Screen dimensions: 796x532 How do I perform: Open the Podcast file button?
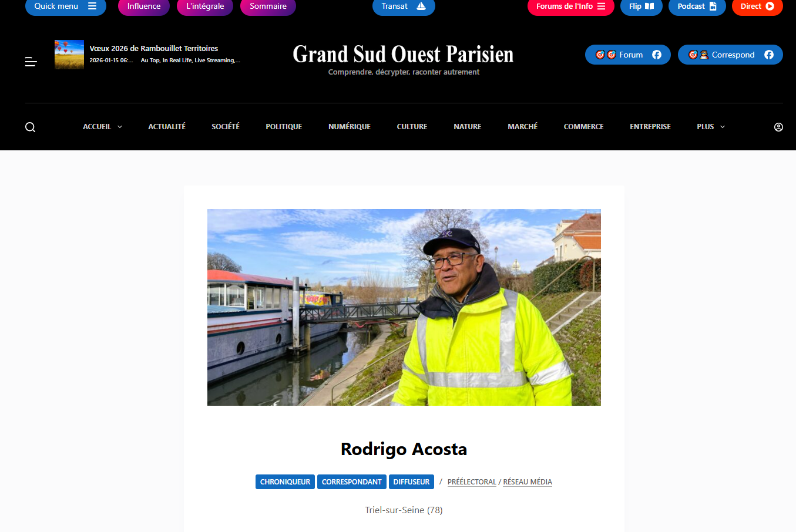697,6
